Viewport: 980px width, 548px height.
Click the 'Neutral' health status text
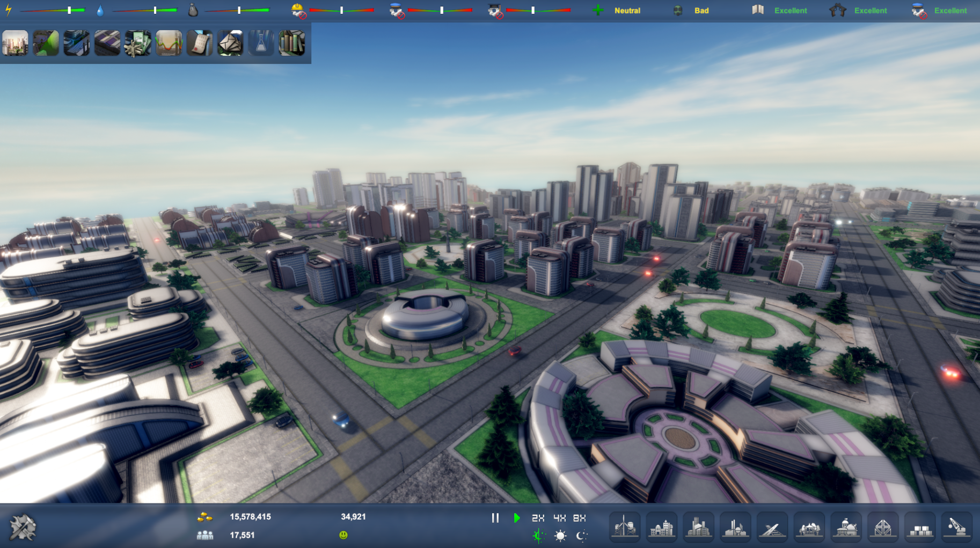tap(627, 11)
